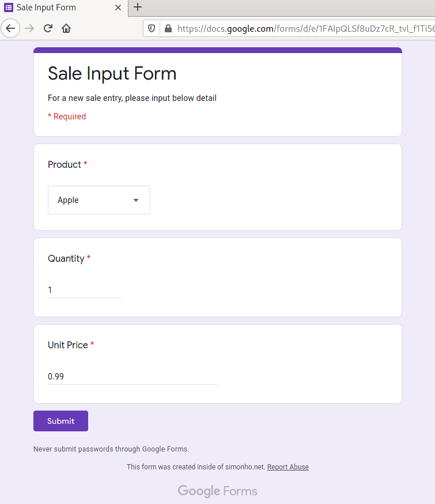
Task: Click the padlock icon in the address bar
Action: click(168, 28)
